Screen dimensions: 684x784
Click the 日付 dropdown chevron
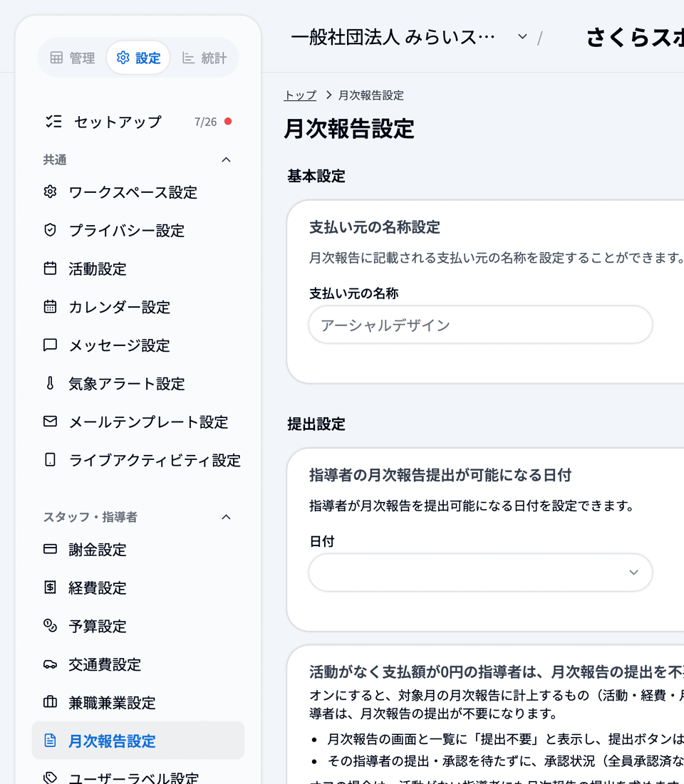(633, 573)
